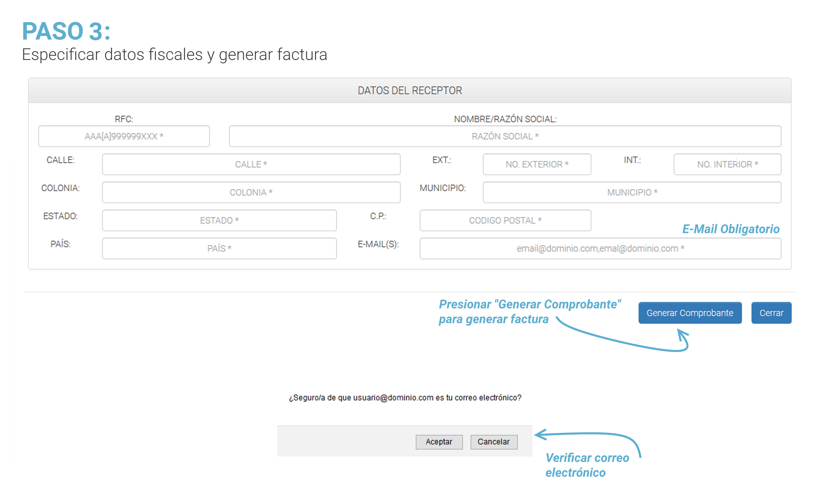Click the email confirmation question text

405,397
